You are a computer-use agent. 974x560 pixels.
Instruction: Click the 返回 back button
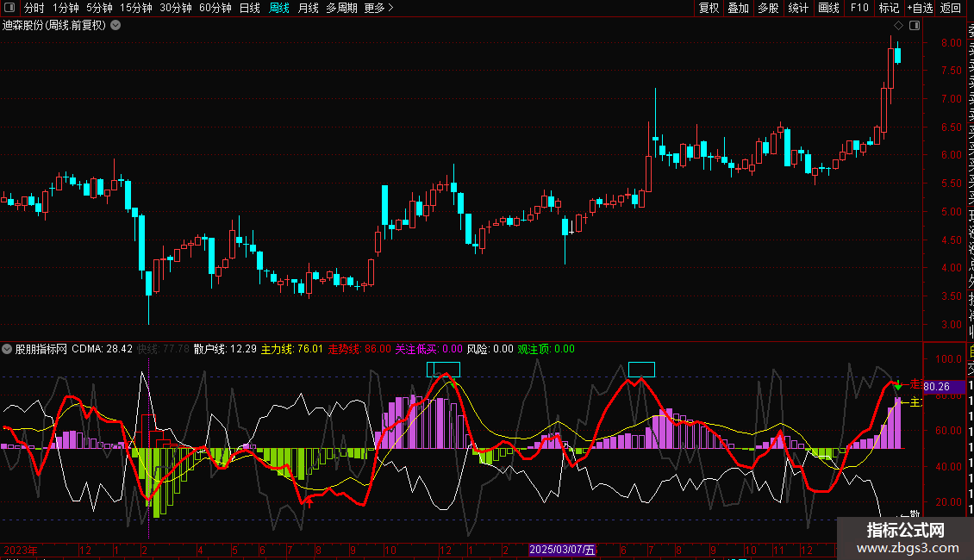point(951,8)
